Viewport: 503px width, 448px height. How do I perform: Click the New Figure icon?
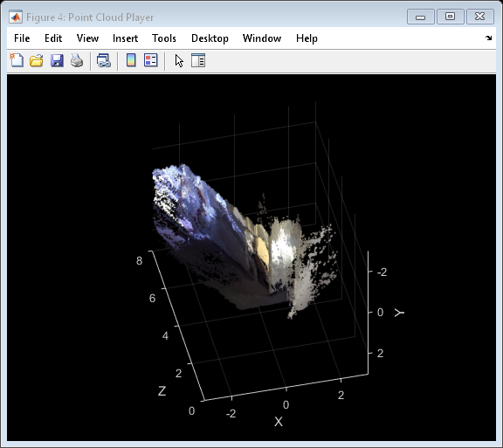click(17, 60)
